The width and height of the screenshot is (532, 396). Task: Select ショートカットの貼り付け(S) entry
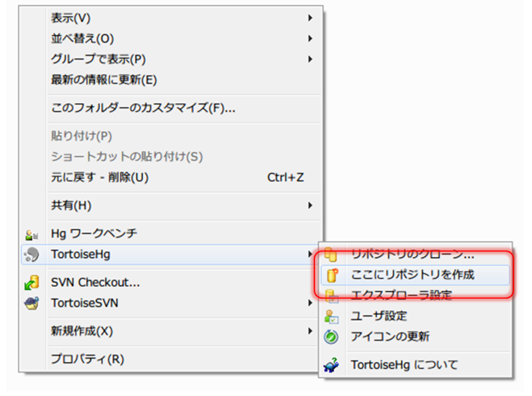[172, 156]
